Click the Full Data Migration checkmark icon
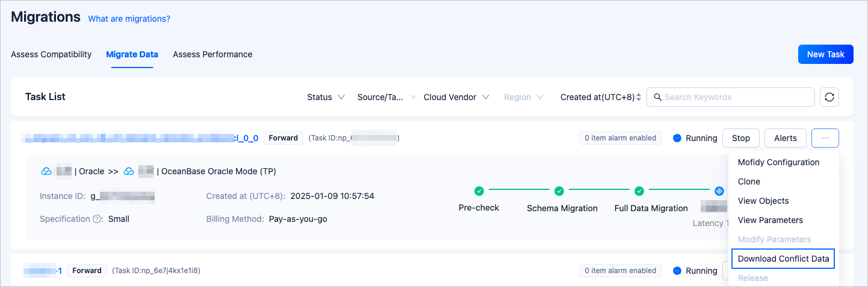 pos(639,191)
